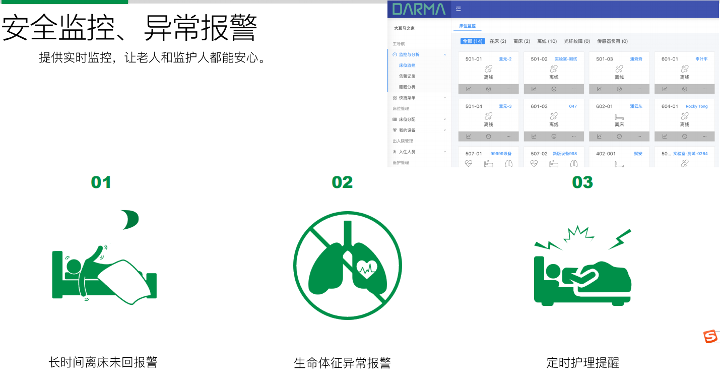Click the offline link icon on card 501-03
720x386 pixels.
click(619, 69)
